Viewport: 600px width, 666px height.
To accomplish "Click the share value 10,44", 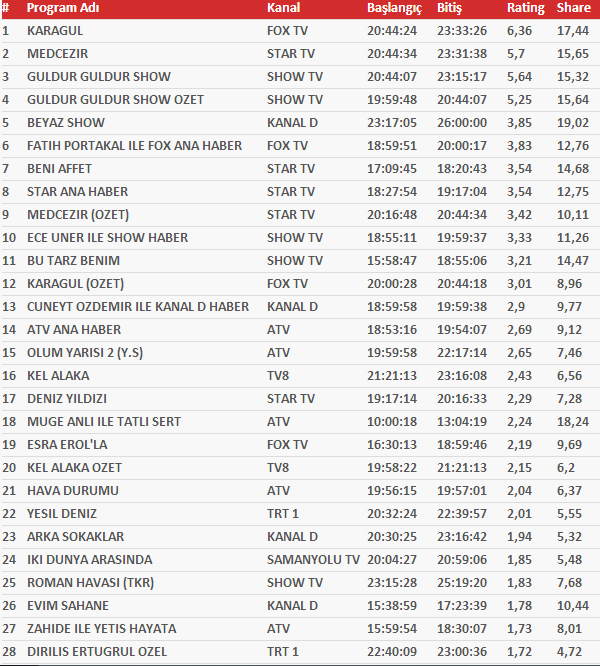I will (573, 605).
